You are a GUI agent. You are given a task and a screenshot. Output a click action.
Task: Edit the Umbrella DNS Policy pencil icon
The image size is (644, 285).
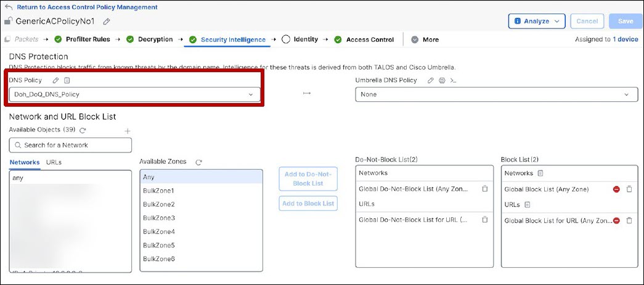(x=430, y=80)
